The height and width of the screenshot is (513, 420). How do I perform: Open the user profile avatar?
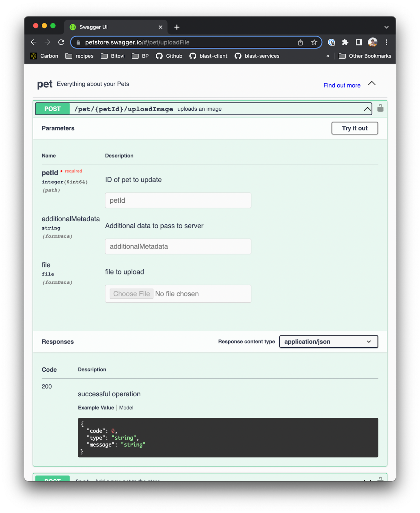pos(373,42)
